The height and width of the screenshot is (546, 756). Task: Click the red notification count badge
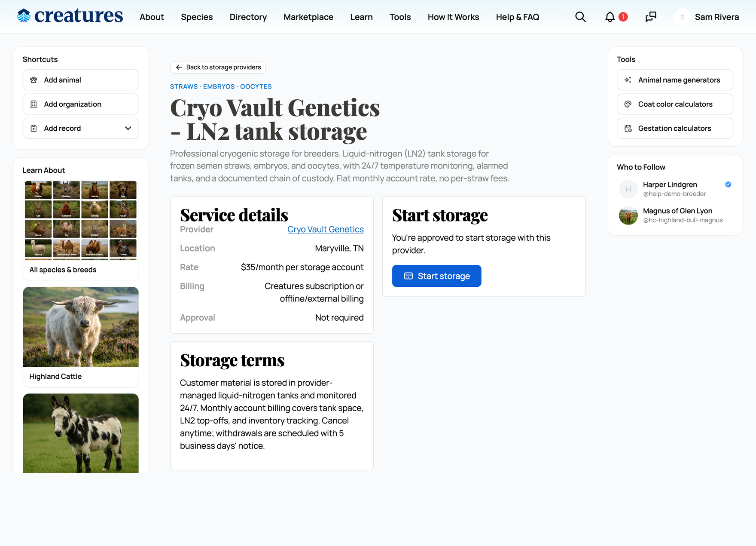[623, 17]
